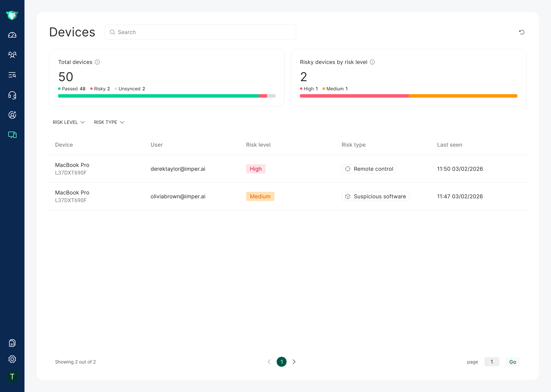Click the magnifier icon in search box
This screenshot has height=392, width=551.
(112, 32)
